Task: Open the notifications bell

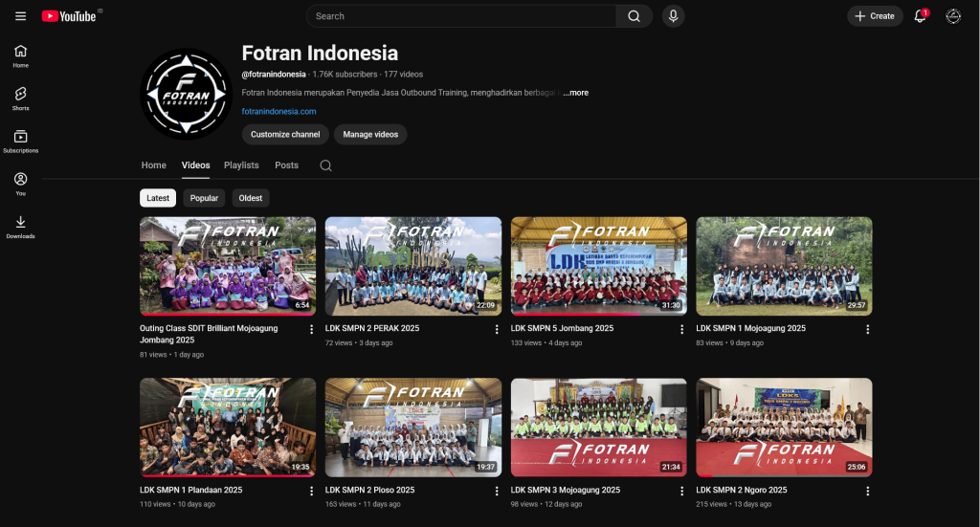Action: 920,16
